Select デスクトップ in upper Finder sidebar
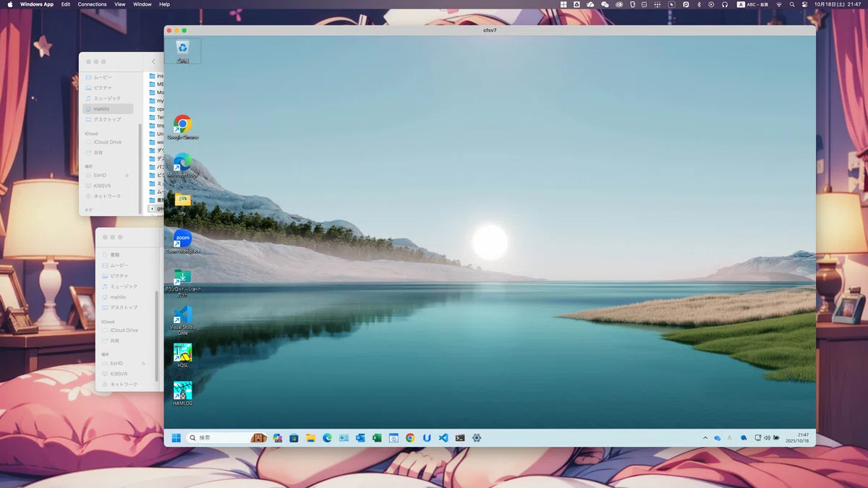 108,119
